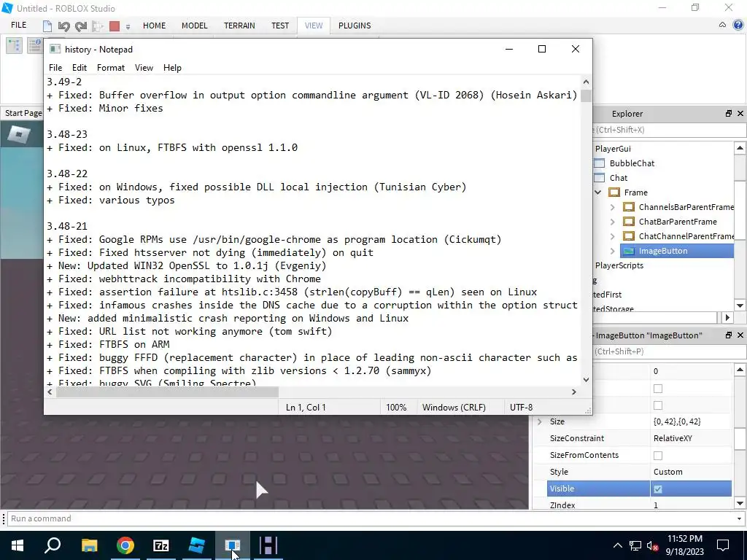Switch to the MODEL ribbon tab
Screen dimensions: 747x560
click(194, 26)
